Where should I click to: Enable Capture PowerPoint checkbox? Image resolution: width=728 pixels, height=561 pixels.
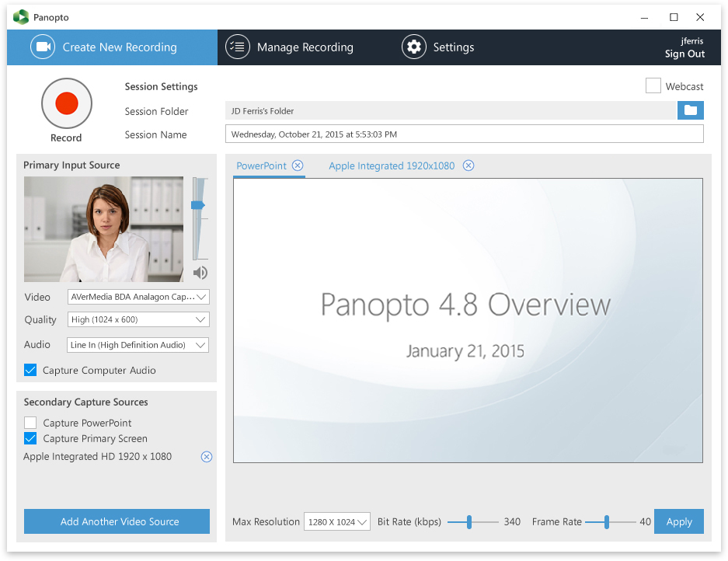point(30,423)
